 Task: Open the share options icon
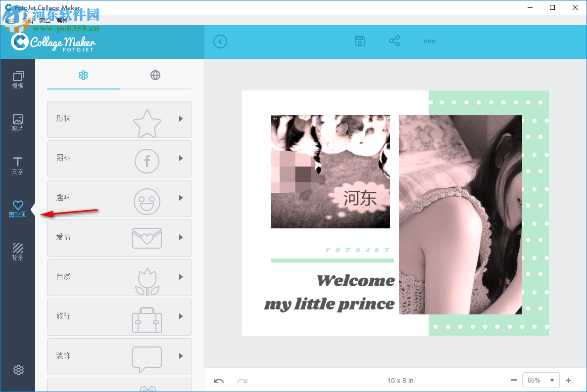(x=394, y=41)
